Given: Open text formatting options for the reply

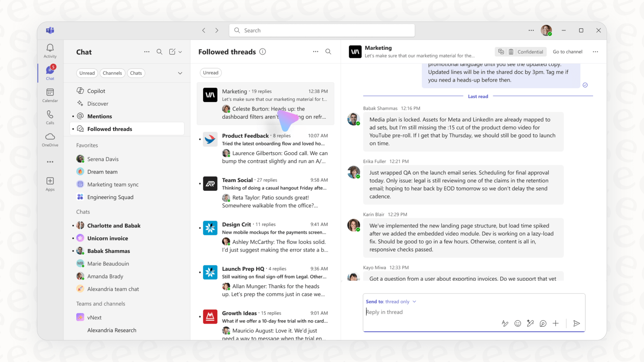Looking at the screenshot, I should (x=505, y=323).
